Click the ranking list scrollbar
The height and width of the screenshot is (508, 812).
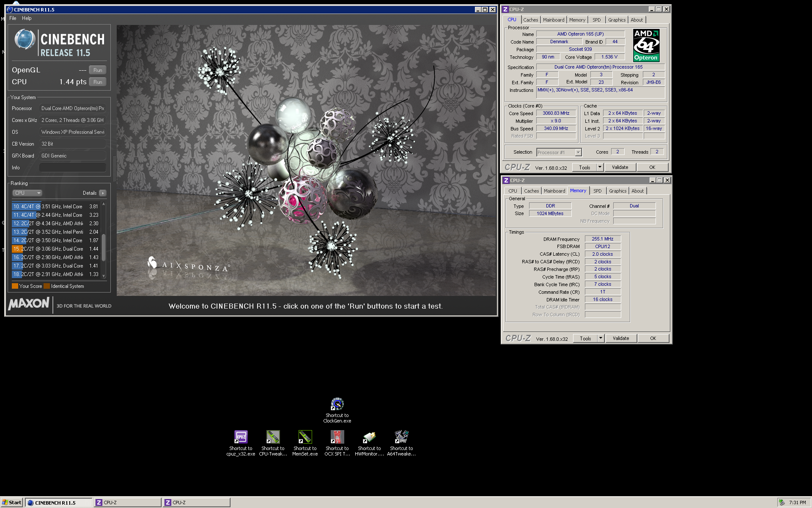coord(104,248)
